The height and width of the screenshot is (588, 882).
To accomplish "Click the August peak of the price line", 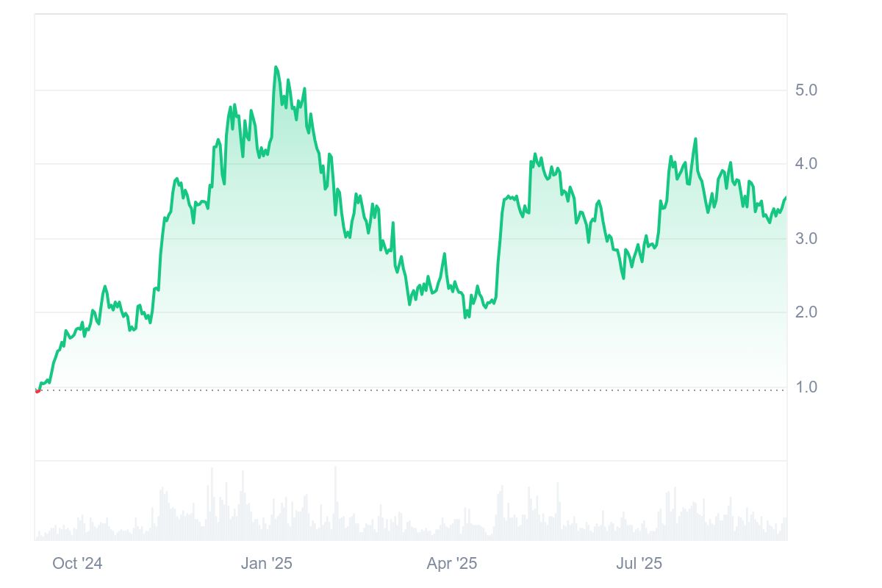I will pos(695,139).
